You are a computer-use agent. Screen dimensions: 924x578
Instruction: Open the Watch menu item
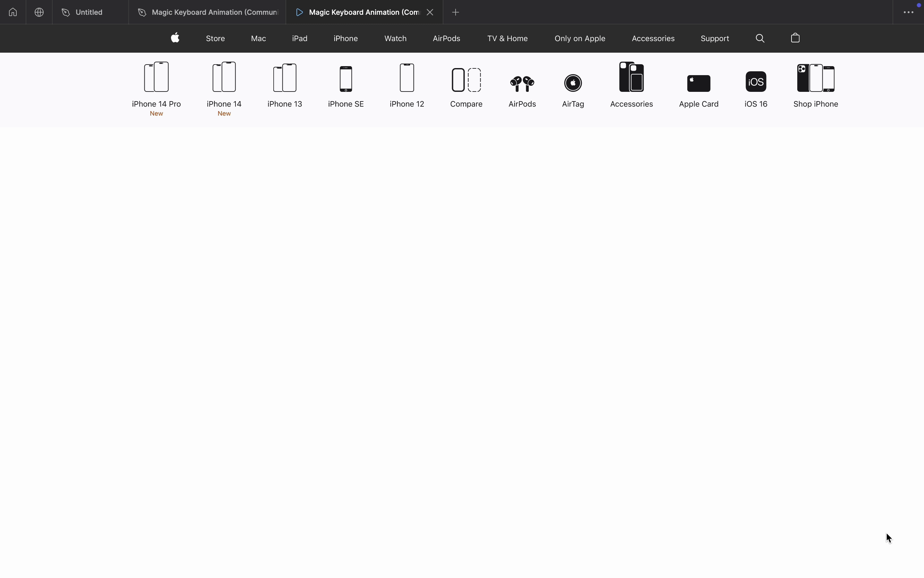(x=396, y=39)
